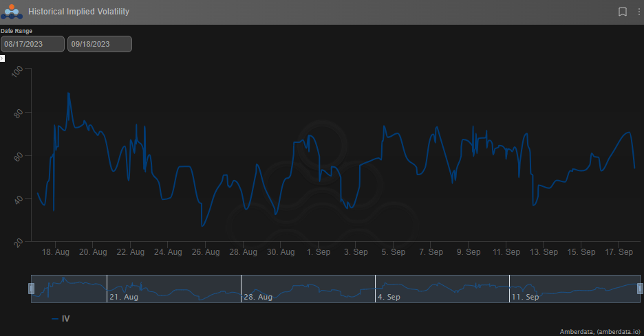Bookmark this Historical Implied Volatility chart
This screenshot has height=336, width=644.
[x=623, y=12]
